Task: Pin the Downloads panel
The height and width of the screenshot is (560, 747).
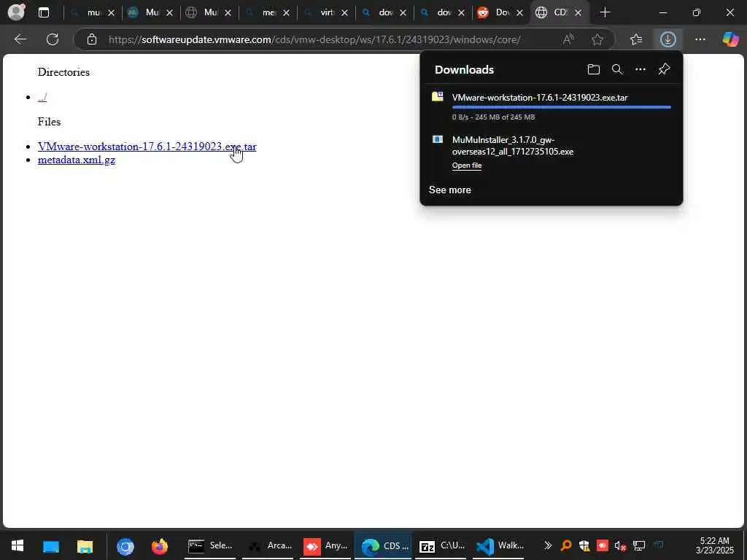Action: 664,69
